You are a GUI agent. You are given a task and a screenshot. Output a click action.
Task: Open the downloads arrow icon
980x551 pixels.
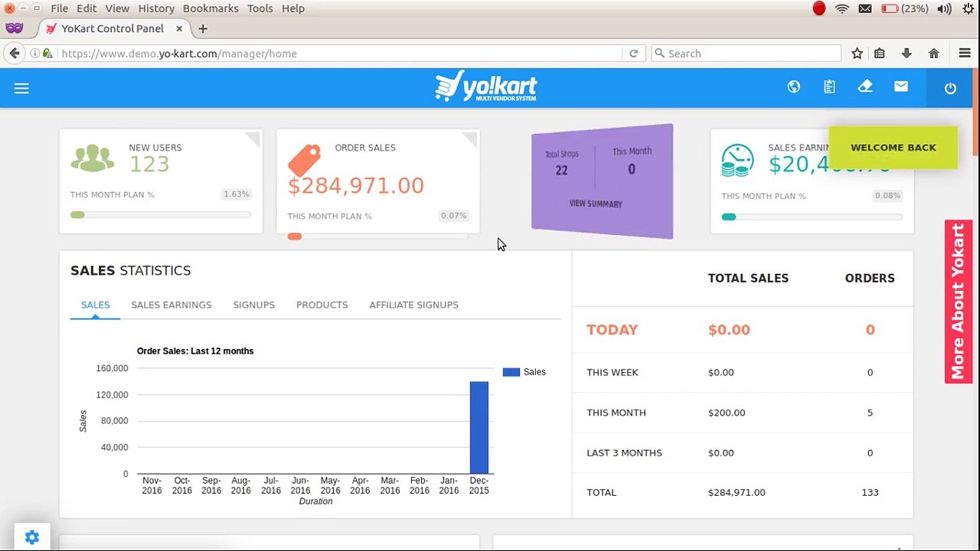[906, 54]
